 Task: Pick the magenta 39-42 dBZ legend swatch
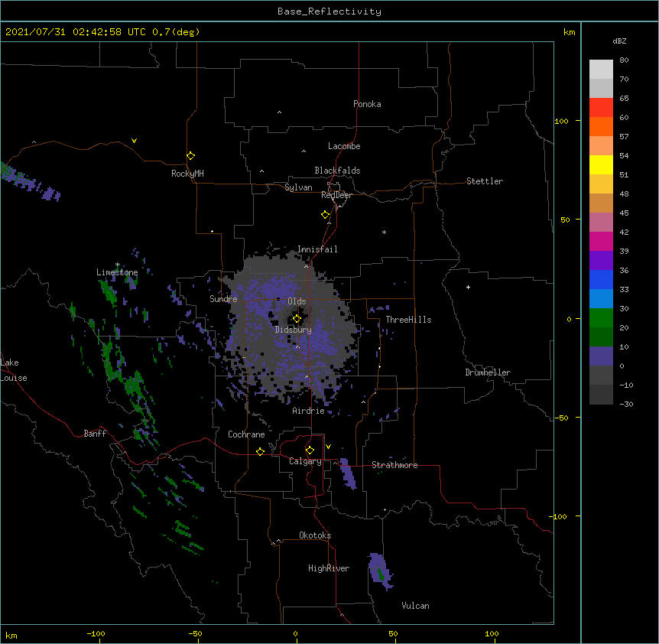601,241
